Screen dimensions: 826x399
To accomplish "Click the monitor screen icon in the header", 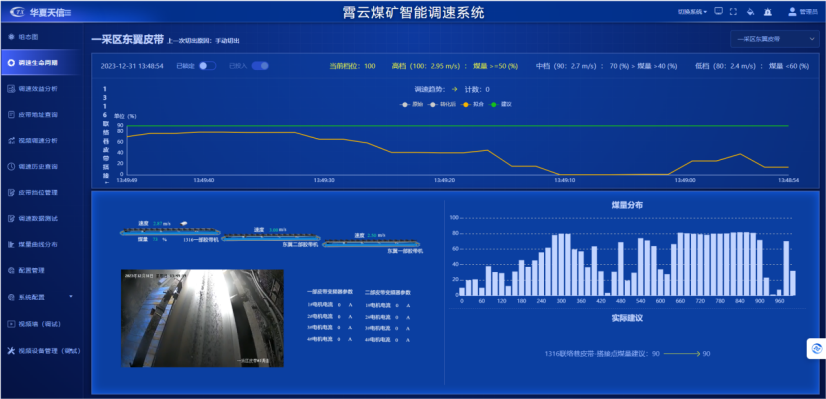I will coord(718,12).
